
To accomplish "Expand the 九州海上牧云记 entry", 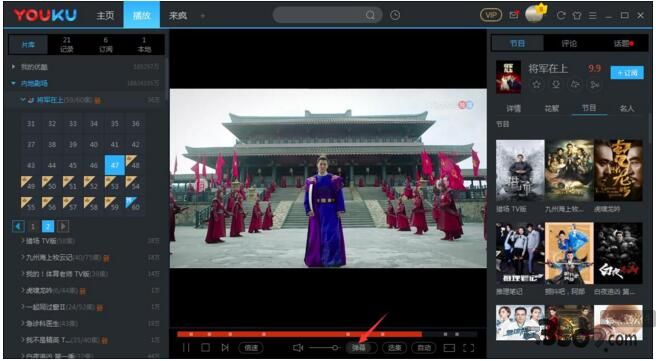I will point(23,258).
